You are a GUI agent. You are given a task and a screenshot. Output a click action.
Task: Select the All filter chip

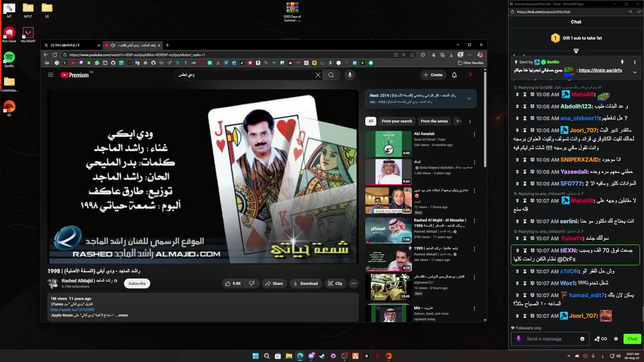(371, 121)
